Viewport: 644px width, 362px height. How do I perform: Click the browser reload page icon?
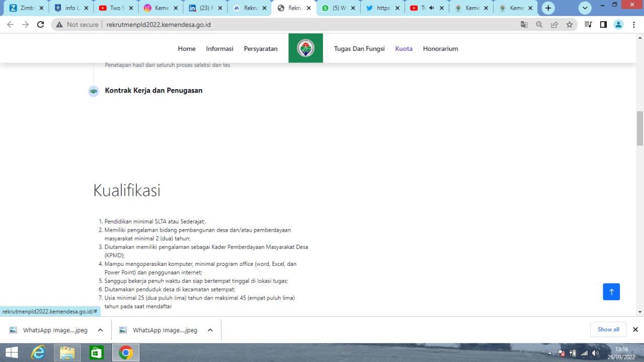(x=41, y=25)
